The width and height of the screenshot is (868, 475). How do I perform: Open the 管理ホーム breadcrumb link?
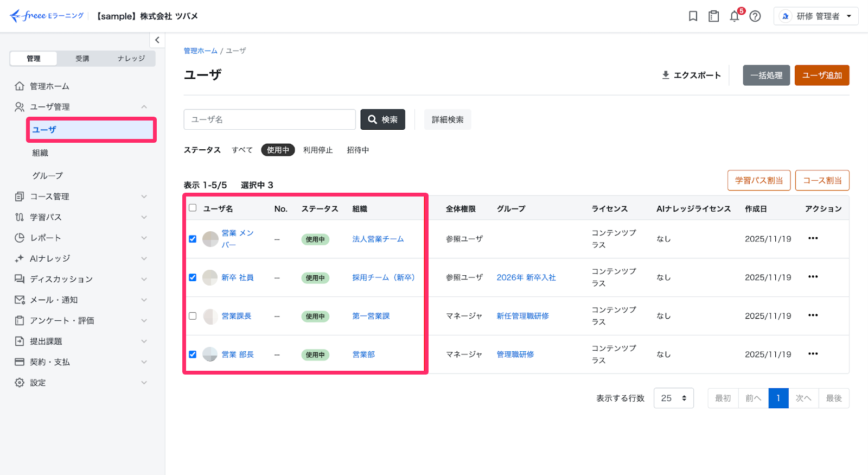point(201,50)
